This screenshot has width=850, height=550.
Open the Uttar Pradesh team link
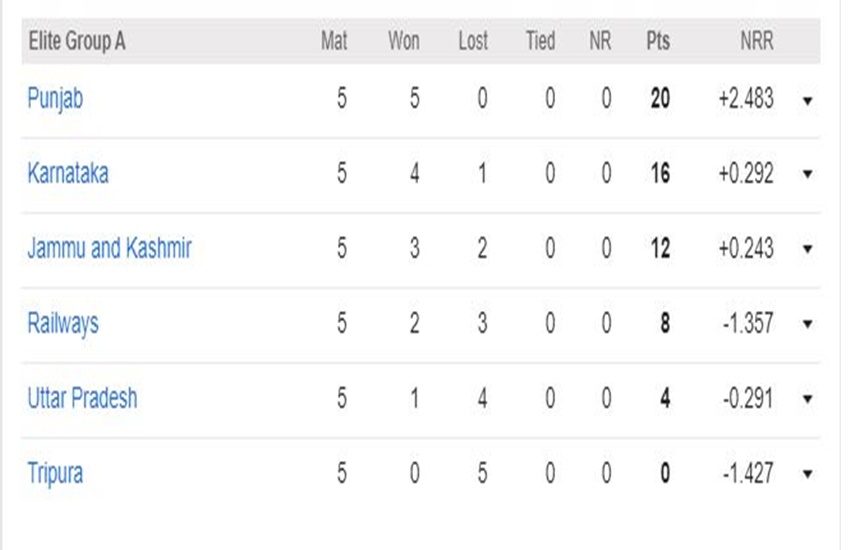[82, 398]
